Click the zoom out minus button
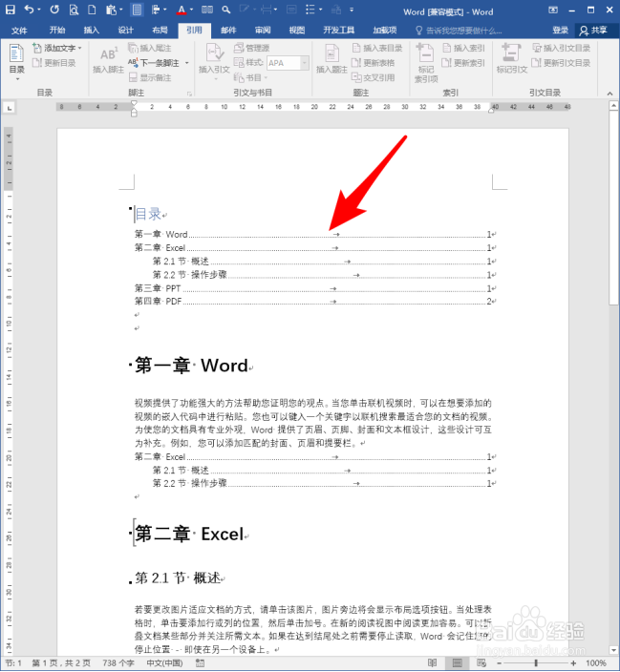 click(499, 663)
